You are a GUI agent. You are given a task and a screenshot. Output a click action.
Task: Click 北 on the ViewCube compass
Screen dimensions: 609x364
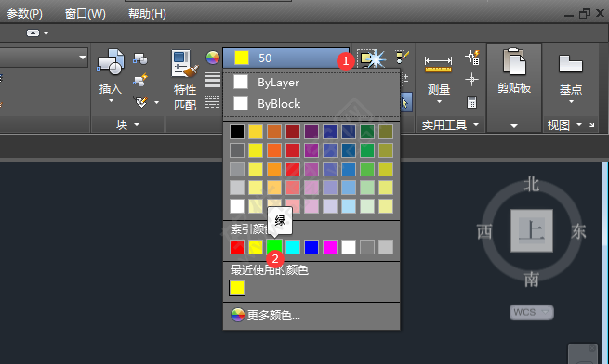point(531,185)
